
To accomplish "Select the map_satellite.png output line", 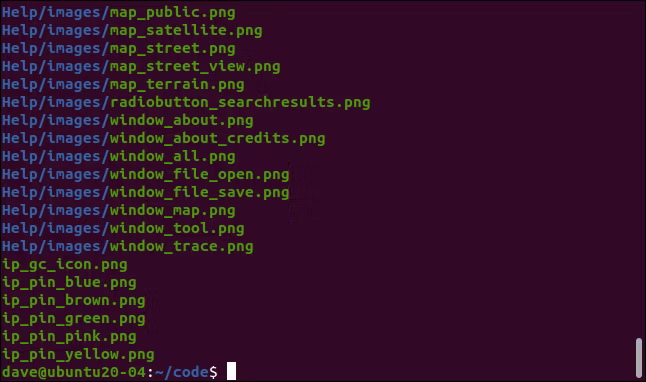I will point(132,31).
